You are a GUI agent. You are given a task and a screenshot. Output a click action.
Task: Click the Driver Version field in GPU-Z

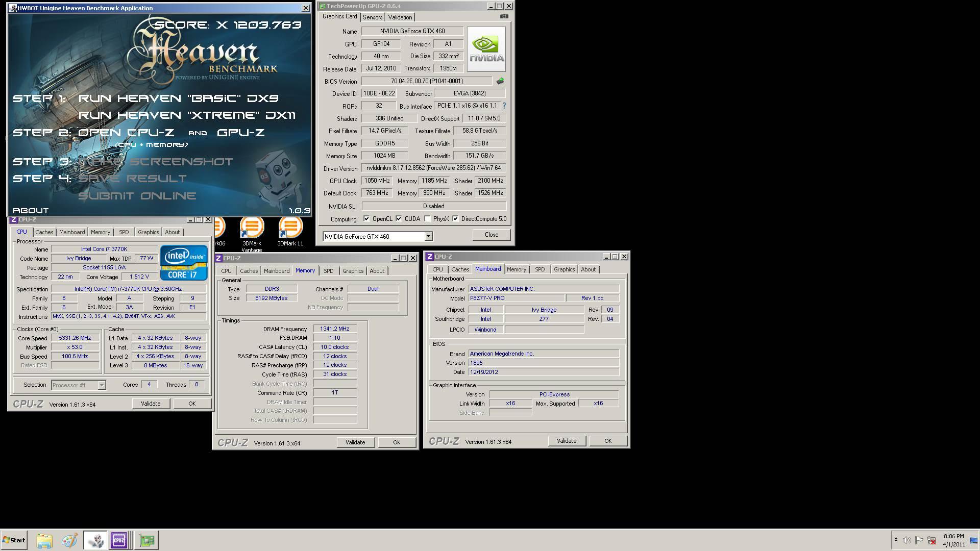(x=433, y=168)
